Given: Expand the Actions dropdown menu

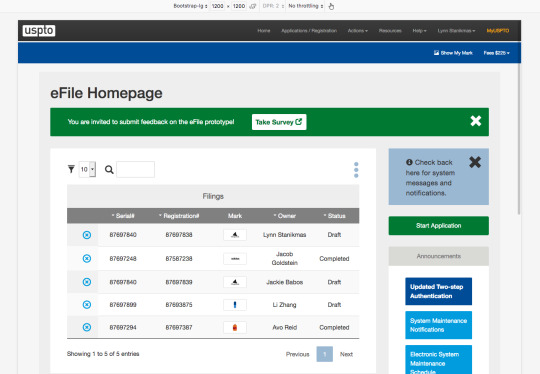Looking at the screenshot, I should 357,31.
